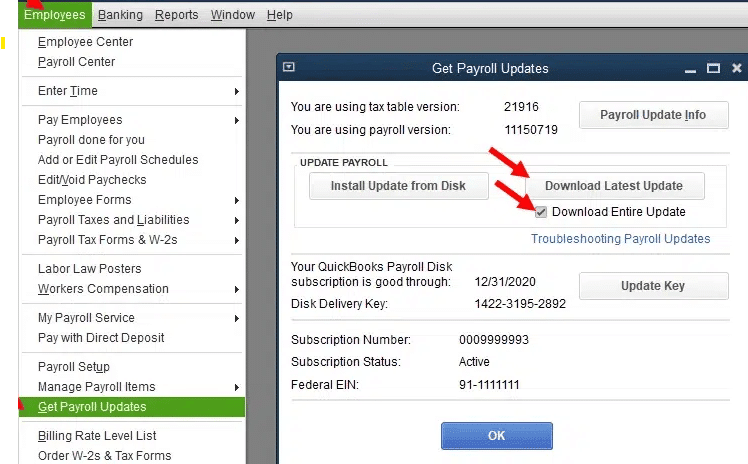Open the Window menu
Image resolution: width=748 pixels, height=464 pixels.
pos(233,15)
